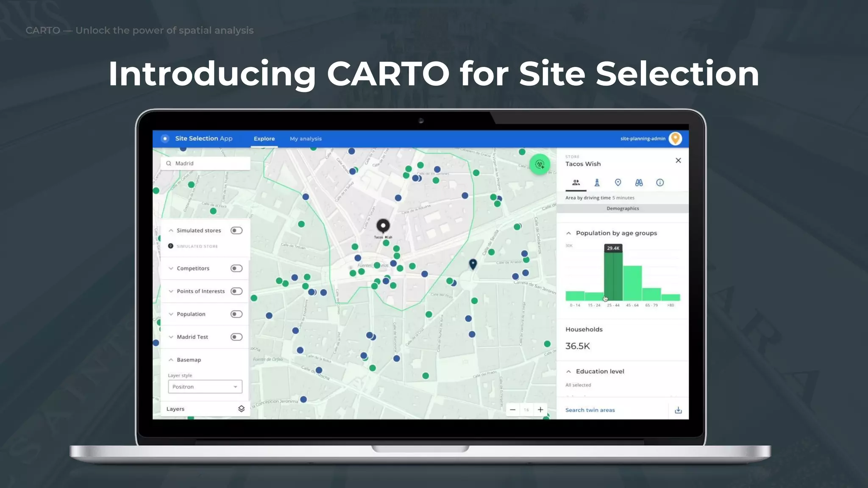Viewport: 868px width, 488px height.
Task: Open the Positron layer style dropdown
Action: [205, 387]
